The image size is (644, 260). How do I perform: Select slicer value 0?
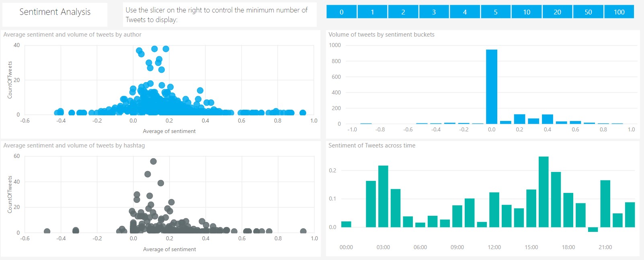tap(341, 12)
